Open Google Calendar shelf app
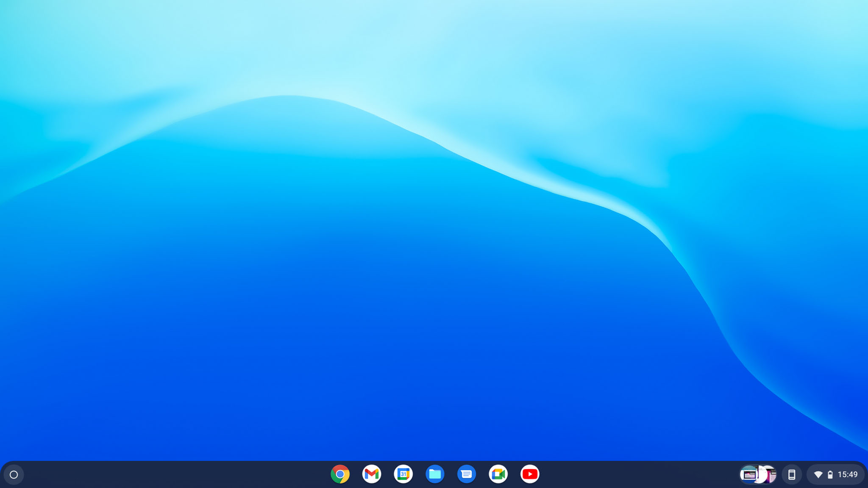The height and width of the screenshot is (488, 868). (x=403, y=474)
